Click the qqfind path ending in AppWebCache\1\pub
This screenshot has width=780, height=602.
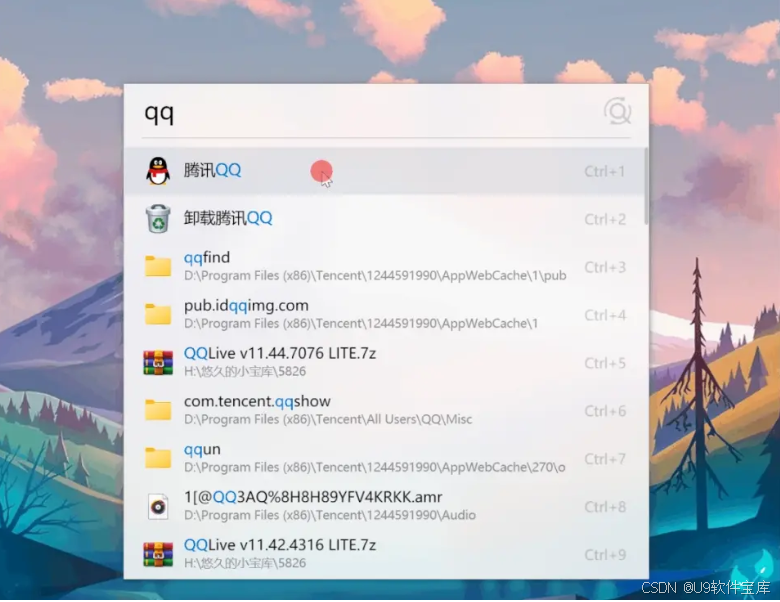tap(375, 276)
